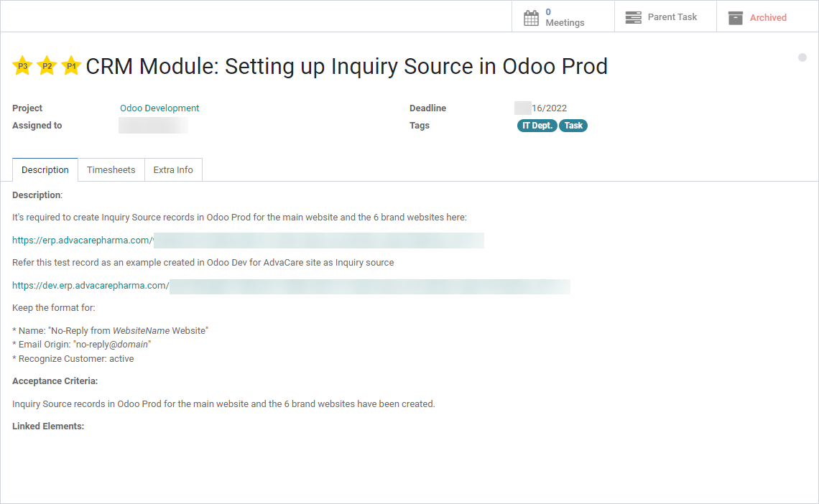819x504 pixels.
Task: Click the Deadline date value
Action: [540, 108]
